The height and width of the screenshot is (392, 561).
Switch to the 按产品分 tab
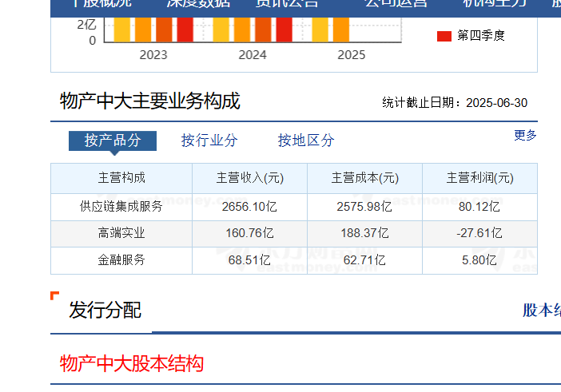coord(113,141)
